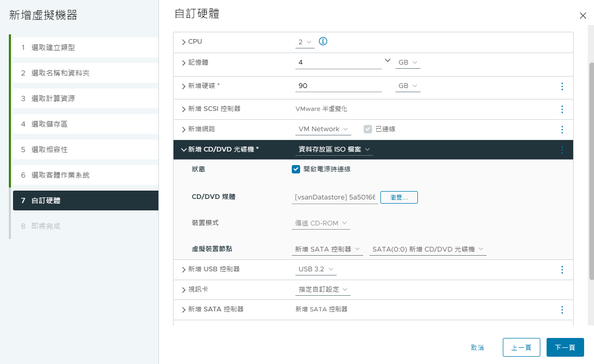Viewport: 594px width, 364px height.
Task: Open the new network three-dot menu
Action: (x=562, y=130)
